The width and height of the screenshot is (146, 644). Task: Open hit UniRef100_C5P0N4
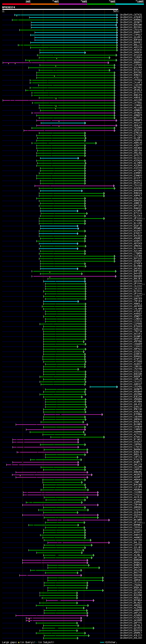point(131,505)
